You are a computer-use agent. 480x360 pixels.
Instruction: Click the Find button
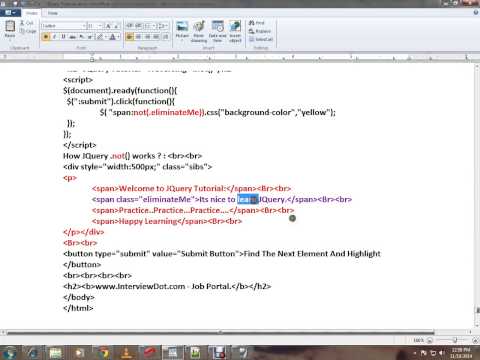pos(257,23)
